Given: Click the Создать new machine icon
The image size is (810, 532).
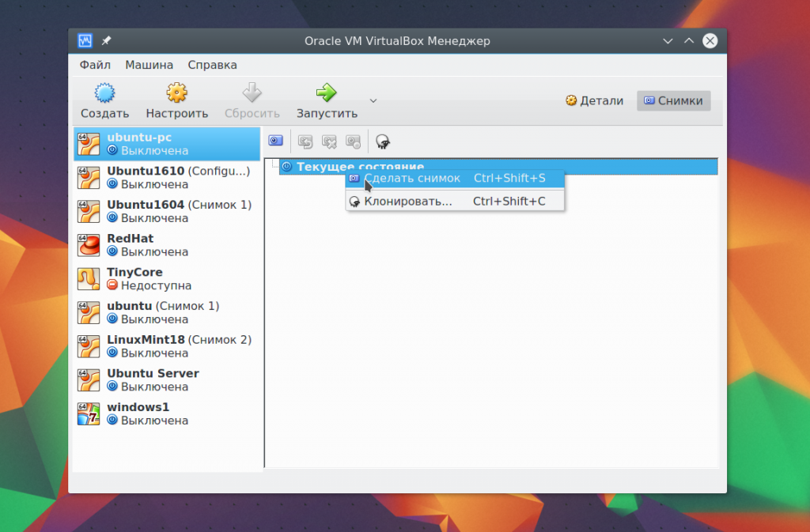Looking at the screenshot, I should point(104,92).
